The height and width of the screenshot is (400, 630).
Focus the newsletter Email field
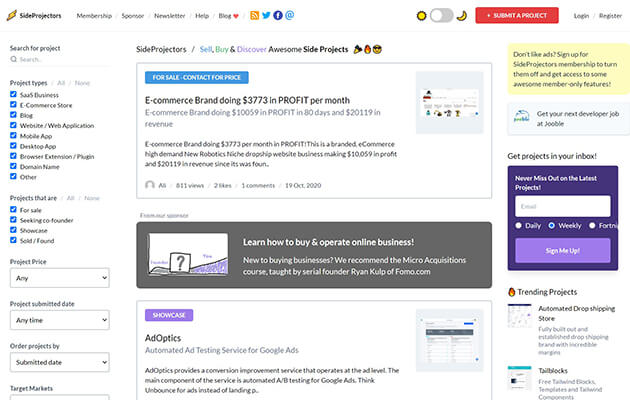pos(562,206)
